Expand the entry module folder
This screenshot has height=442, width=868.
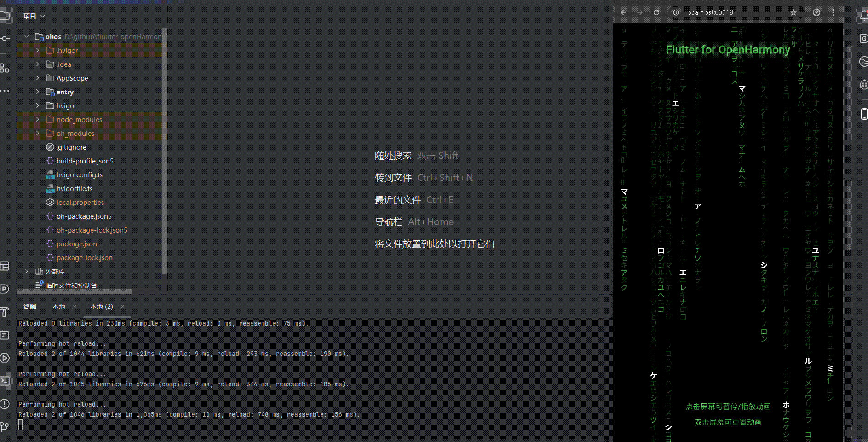tap(38, 92)
